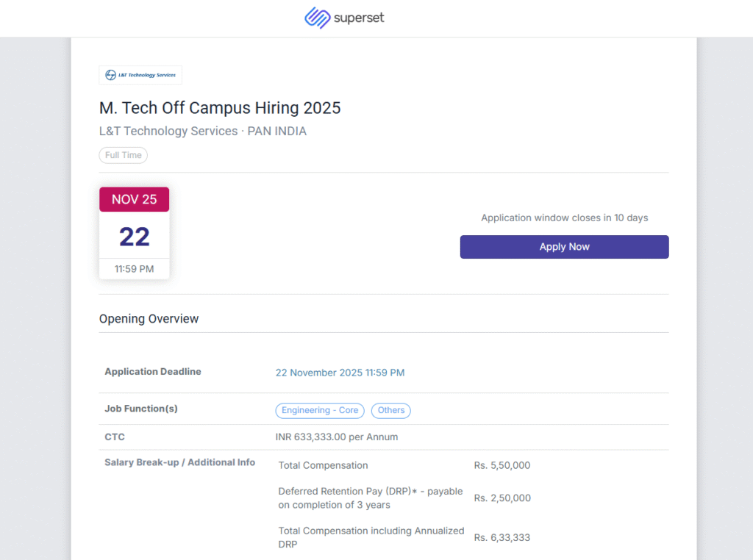Viewport: 753px width, 560px height.
Task: Click the 11:59 PM time on calendar card
Action: click(x=134, y=269)
